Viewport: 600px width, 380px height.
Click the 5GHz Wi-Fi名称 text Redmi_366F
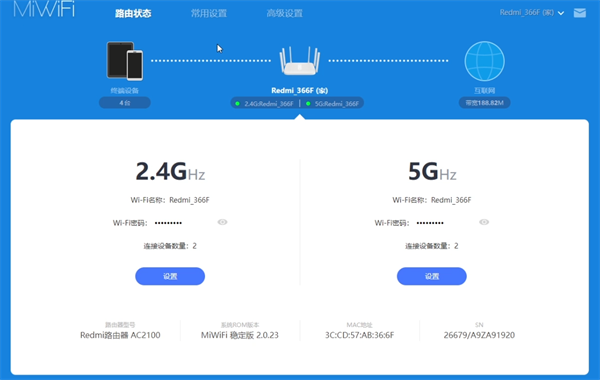pyautogui.click(x=451, y=200)
